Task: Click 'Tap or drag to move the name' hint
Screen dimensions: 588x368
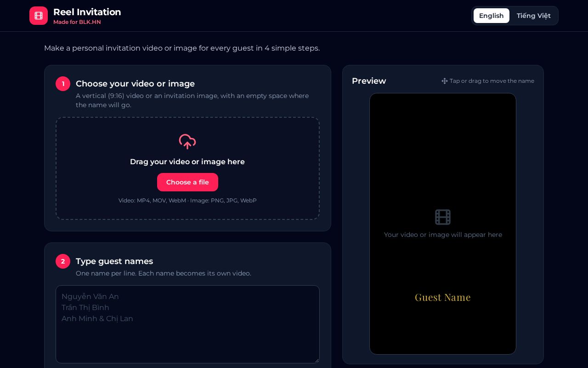Action: 492,81
